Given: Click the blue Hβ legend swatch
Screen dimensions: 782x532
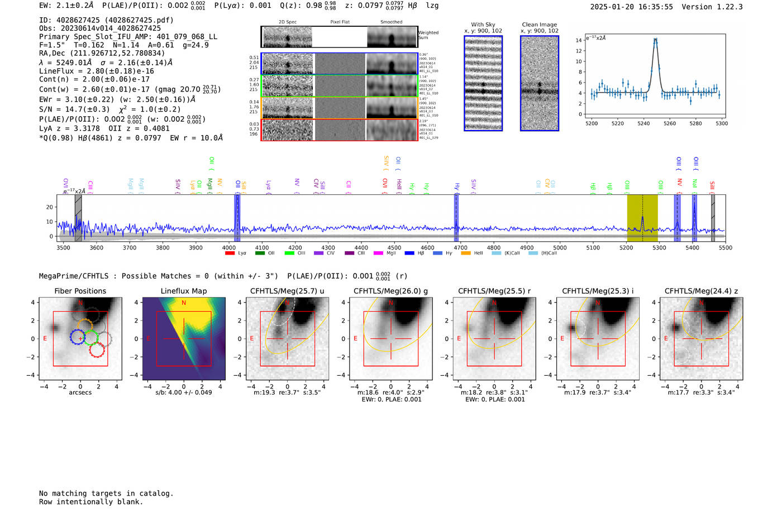Looking at the screenshot, I should [409, 253].
